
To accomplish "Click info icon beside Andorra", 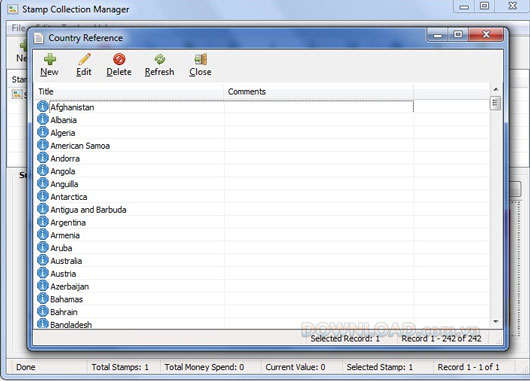I will [43, 158].
